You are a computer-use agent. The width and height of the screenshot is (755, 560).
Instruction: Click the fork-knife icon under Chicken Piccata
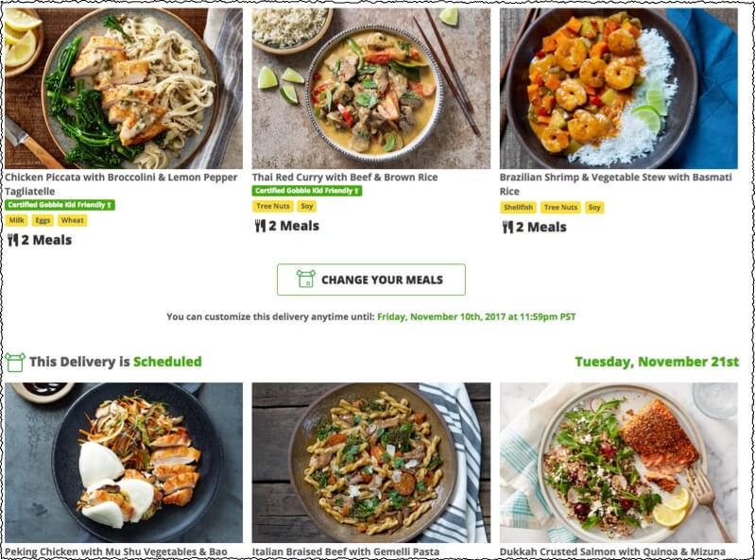point(13,240)
